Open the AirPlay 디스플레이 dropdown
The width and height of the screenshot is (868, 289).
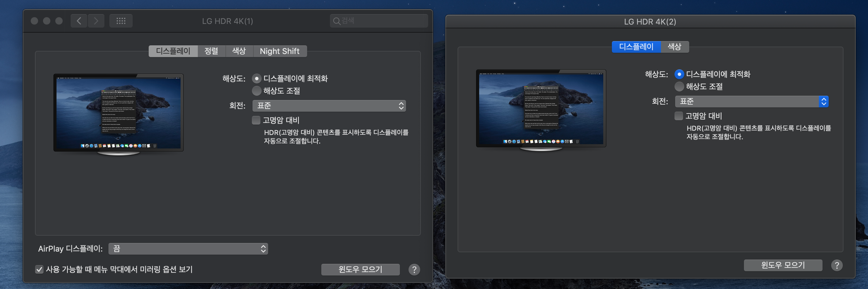[188, 249]
